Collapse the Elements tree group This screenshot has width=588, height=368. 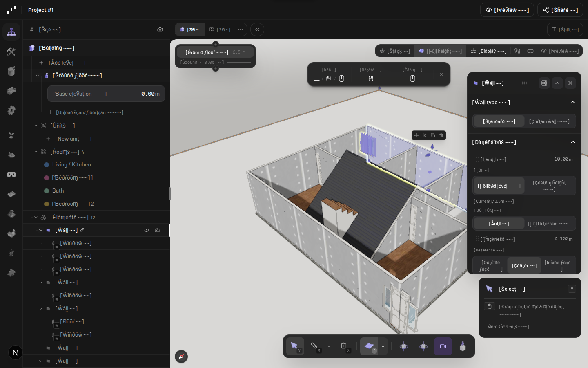click(36, 217)
